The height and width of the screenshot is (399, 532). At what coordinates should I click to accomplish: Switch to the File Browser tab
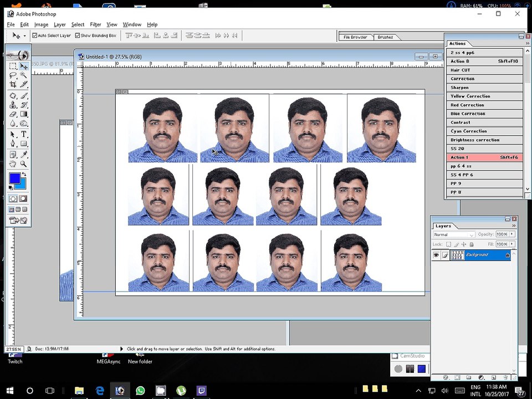[x=355, y=37]
